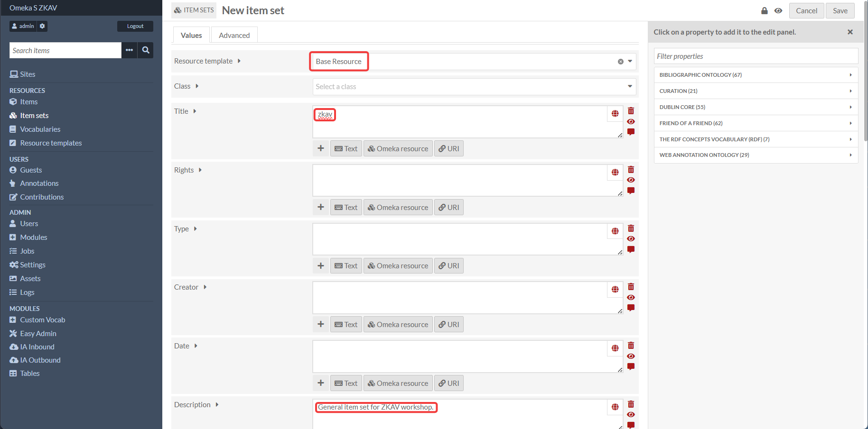Clear the Base Resource template selection

click(x=620, y=62)
